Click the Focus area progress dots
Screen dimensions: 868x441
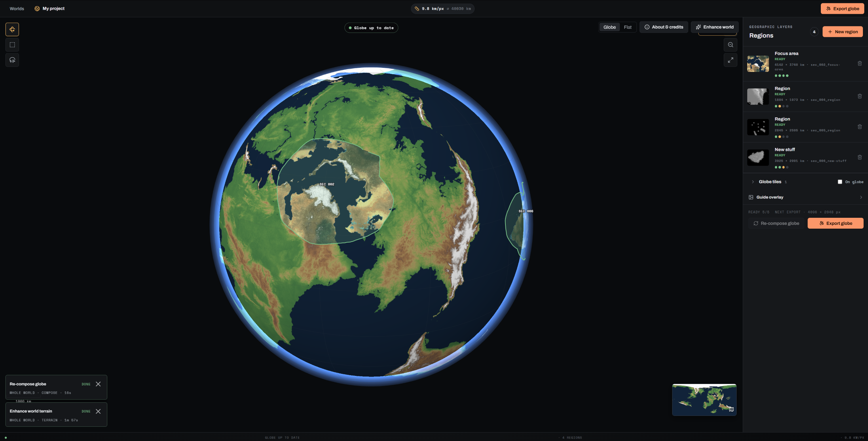782,76
